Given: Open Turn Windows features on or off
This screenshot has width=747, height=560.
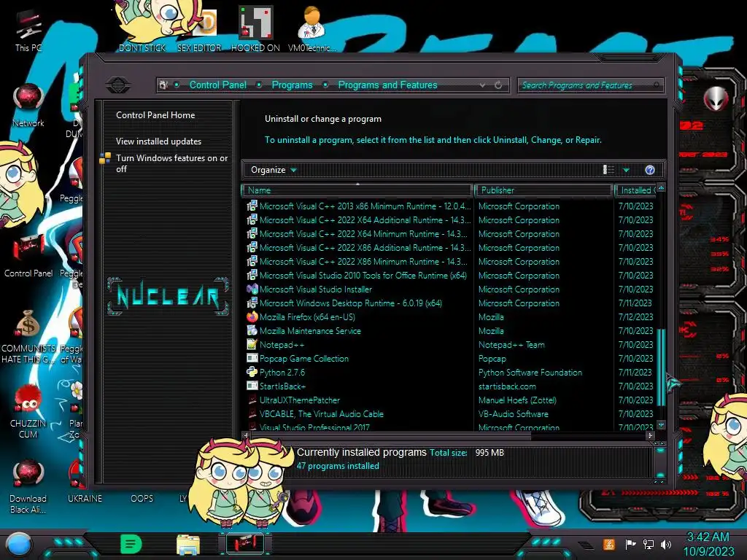Looking at the screenshot, I should [x=171, y=163].
